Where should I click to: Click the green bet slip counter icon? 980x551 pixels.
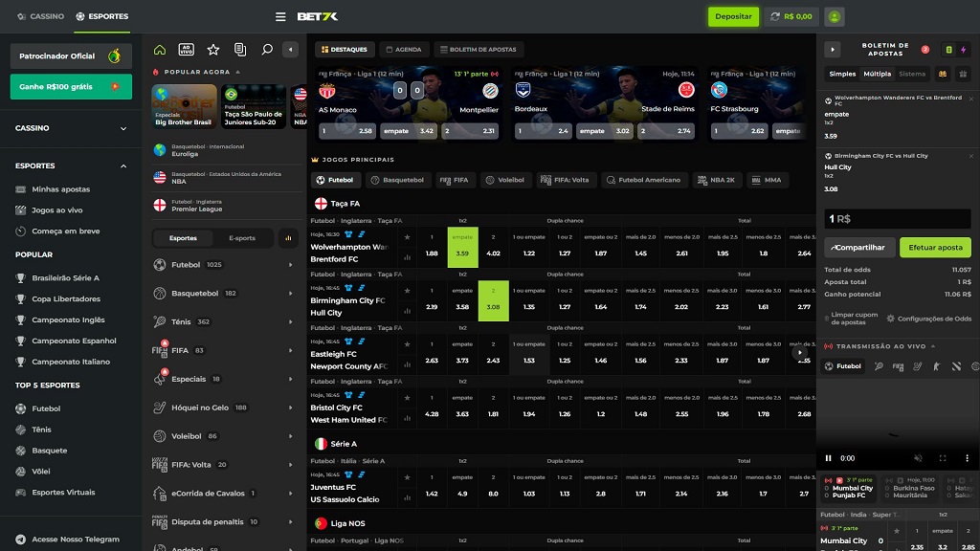[x=948, y=50]
